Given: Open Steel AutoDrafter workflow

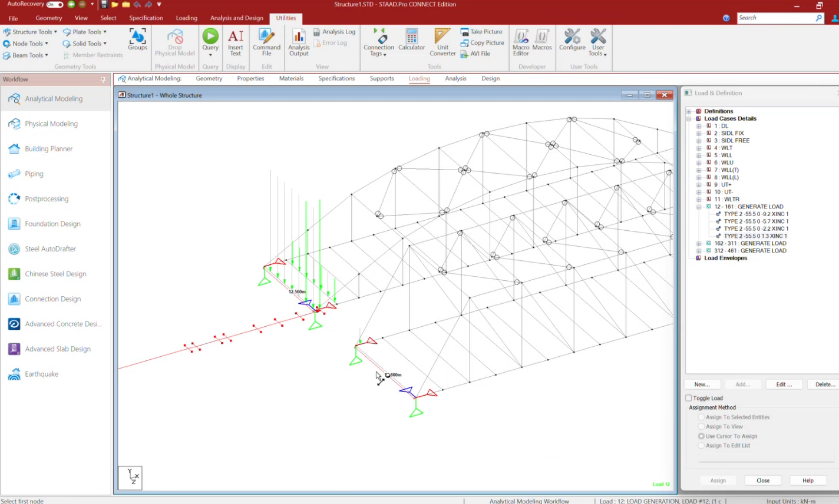Looking at the screenshot, I should [x=55, y=249].
